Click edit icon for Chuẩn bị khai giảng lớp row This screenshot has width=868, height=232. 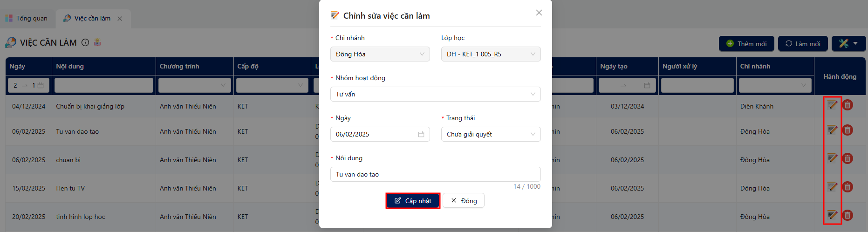832,105
